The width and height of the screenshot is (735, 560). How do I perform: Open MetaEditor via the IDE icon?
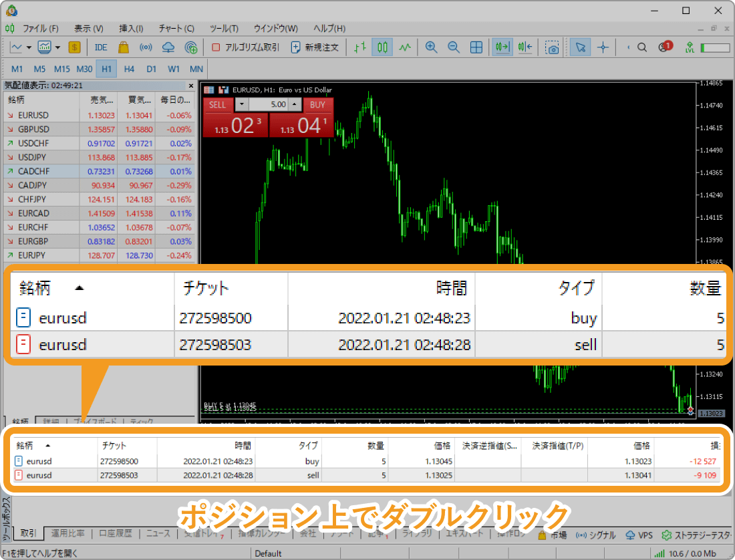(x=100, y=47)
